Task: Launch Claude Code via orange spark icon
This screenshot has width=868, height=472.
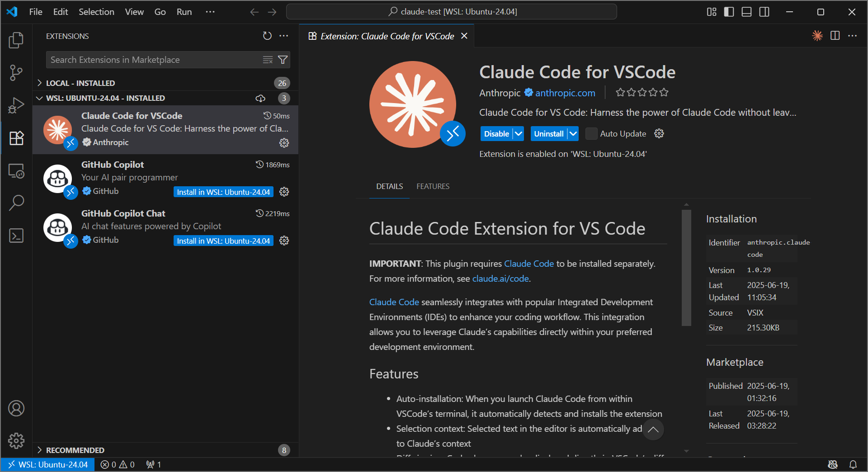Action: (x=817, y=36)
